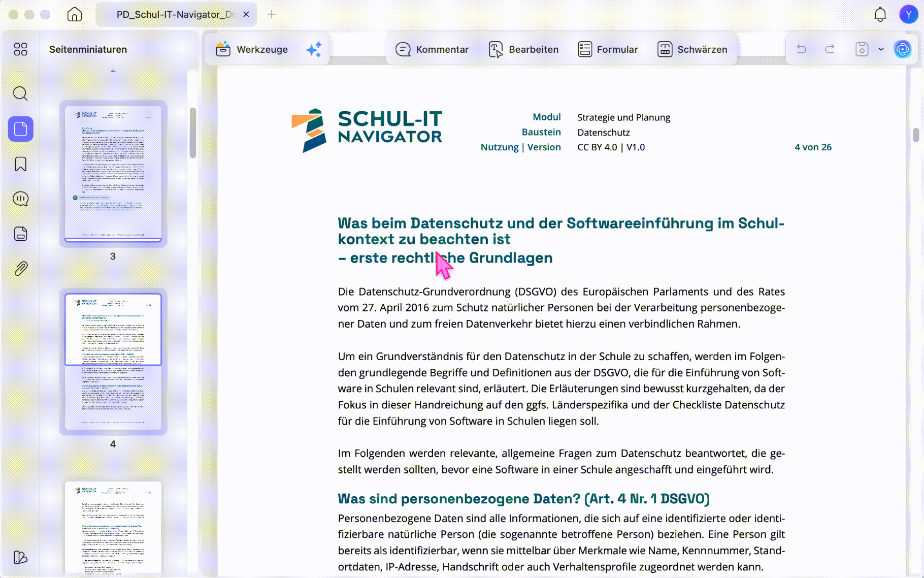This screenshot has height=578, width=924.
Task: Open the blue AI assistant circle button
Action: [x=903, y=49]
